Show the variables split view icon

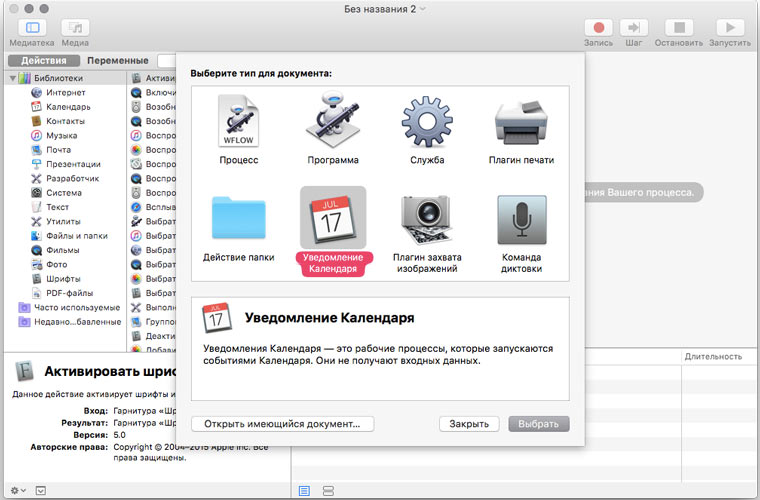point(328,491)
